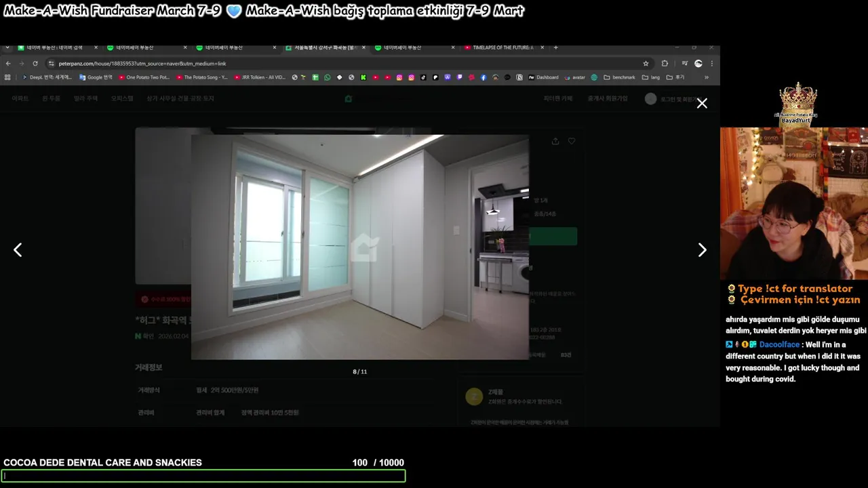Open 피터팬 카페 header link
868x488 pixels.
[558, 99]
